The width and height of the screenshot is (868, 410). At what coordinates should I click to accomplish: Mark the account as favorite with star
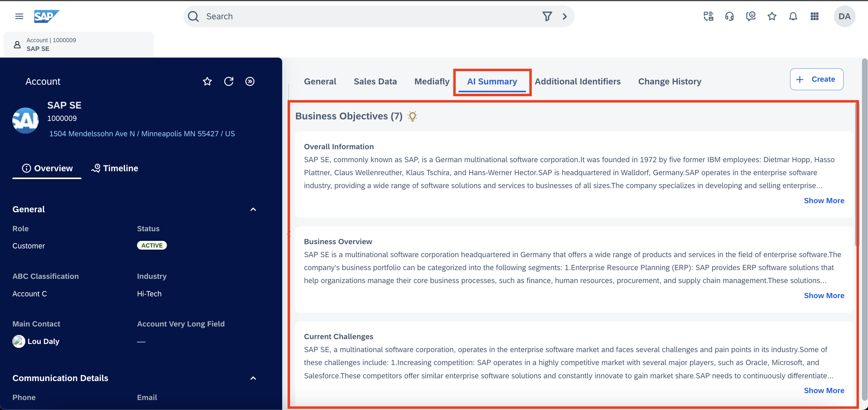207,81
